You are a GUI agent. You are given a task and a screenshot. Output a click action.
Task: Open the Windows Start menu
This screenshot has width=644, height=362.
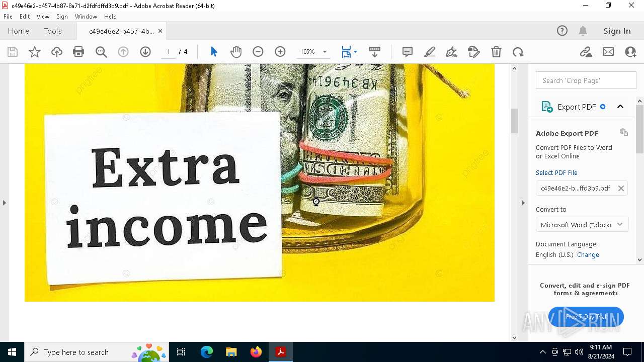12,352
